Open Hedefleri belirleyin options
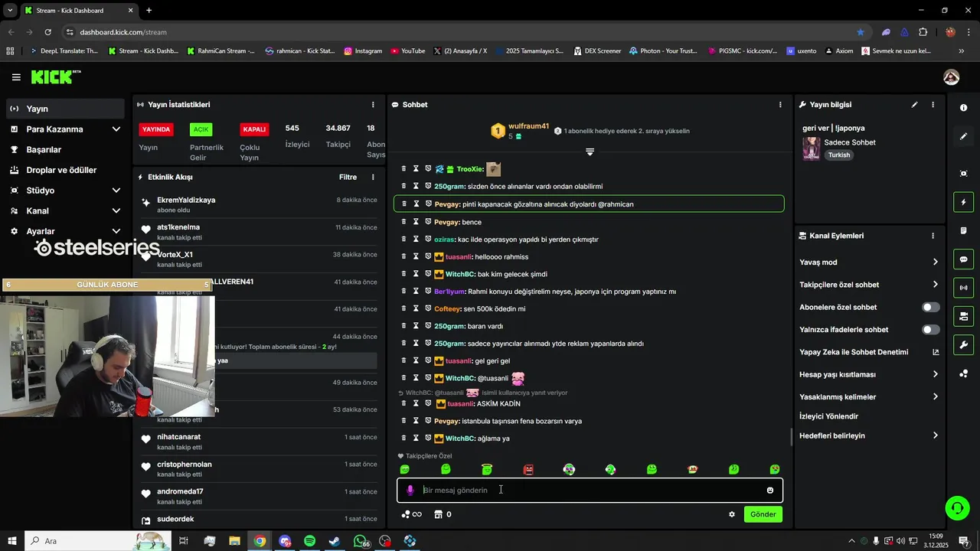This screenshot has width=980, height=551. click(868, 435)
